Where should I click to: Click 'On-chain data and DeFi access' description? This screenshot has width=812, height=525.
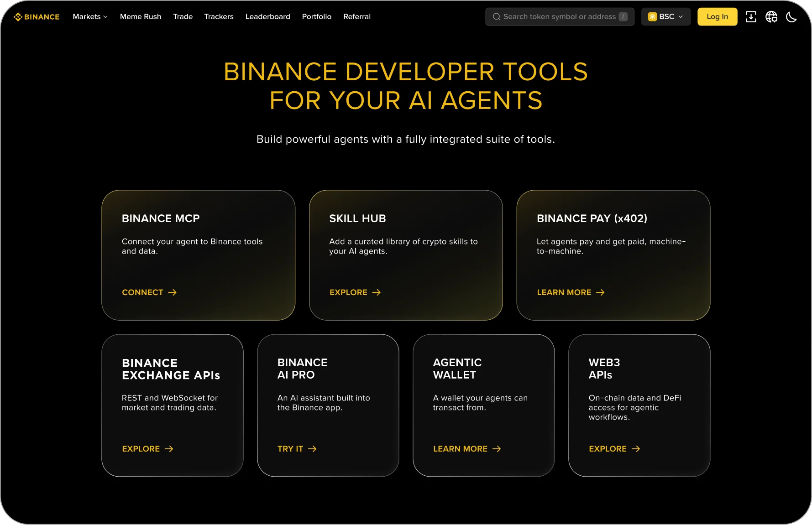pyautogui.click(x=635, y=407)
